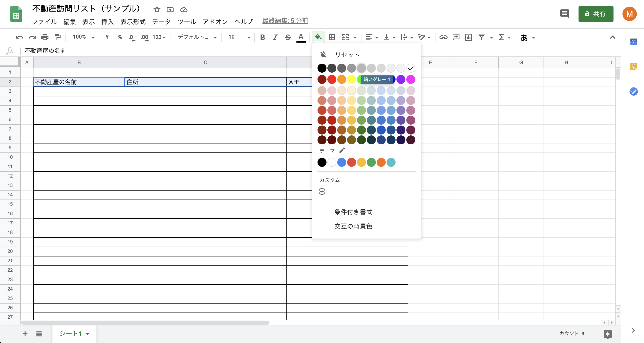Open the 編集 menu
The width and height of the screenshot is (644, 343).
(70, 22)
